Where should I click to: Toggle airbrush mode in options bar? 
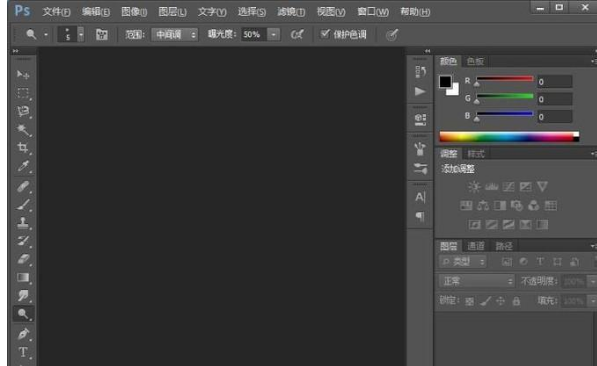pos(297,35)
